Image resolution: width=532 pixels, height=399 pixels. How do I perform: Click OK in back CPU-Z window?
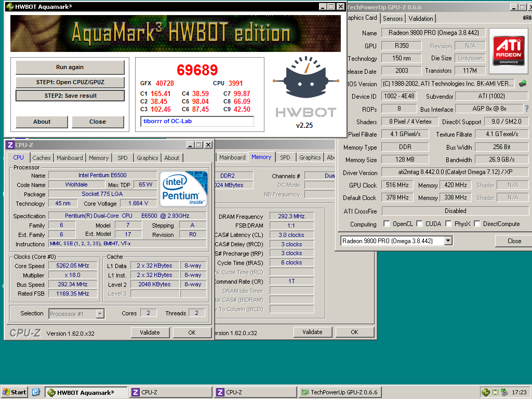coord(354,332)
